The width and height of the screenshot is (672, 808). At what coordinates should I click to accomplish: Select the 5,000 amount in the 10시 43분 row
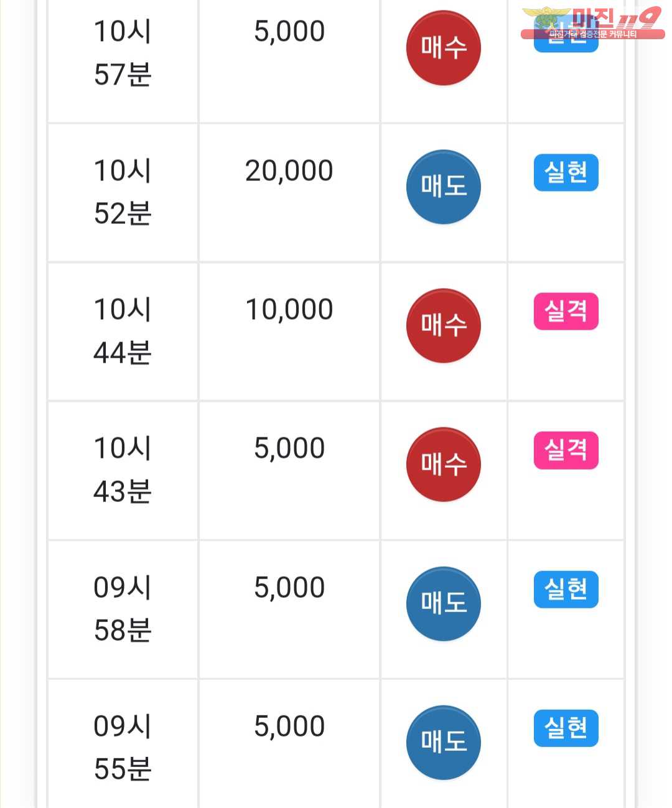(x=289, y=448)
